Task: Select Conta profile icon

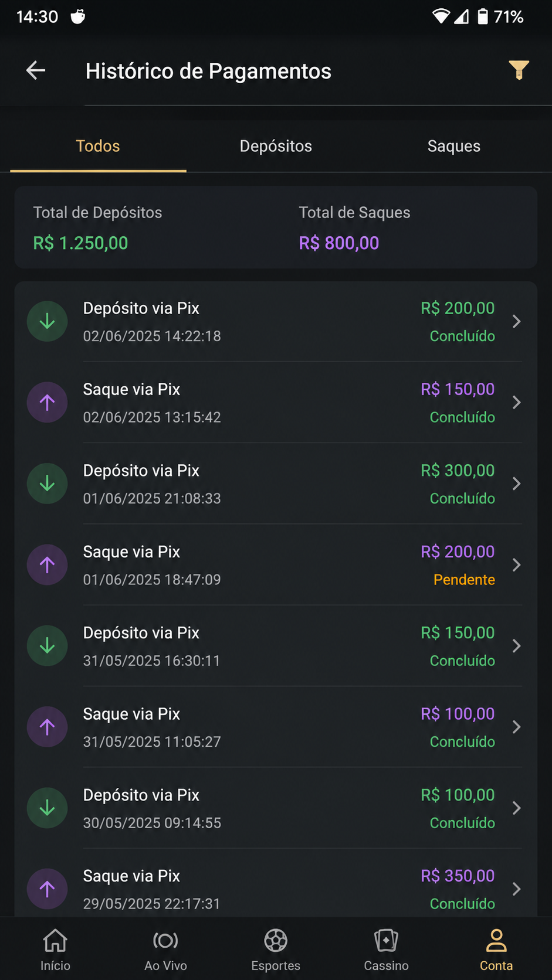Action: pyautogui.click(x=496, y=940)
